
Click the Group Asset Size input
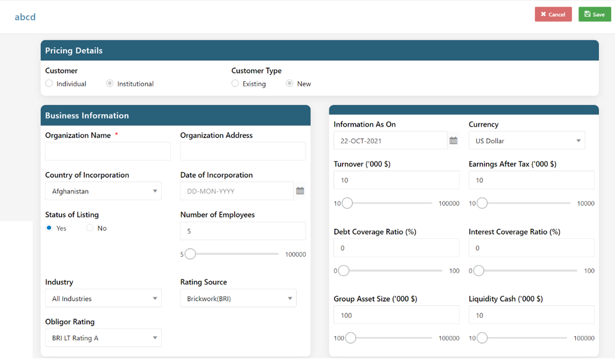point(397,315)
